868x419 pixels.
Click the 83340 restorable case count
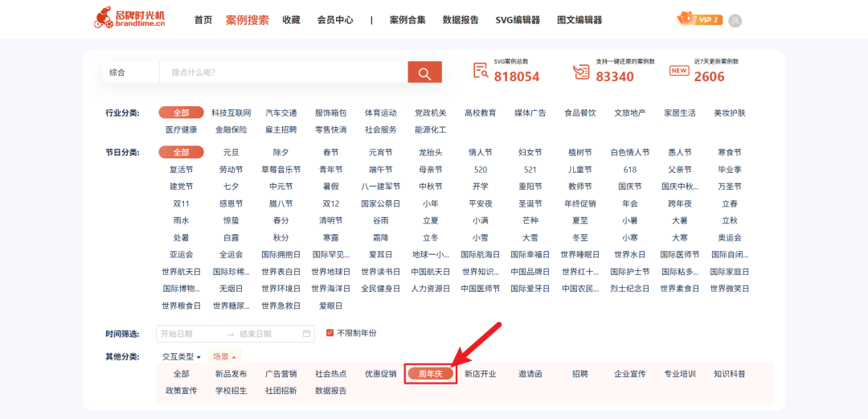[615, 76]
